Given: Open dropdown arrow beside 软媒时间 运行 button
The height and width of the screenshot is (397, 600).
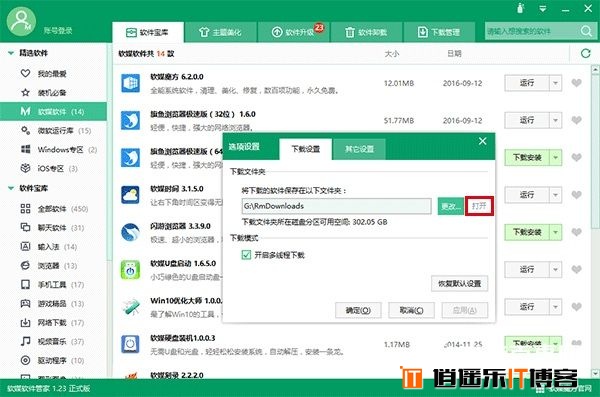Looking at the screenshot, I should [x=556, y=195].
